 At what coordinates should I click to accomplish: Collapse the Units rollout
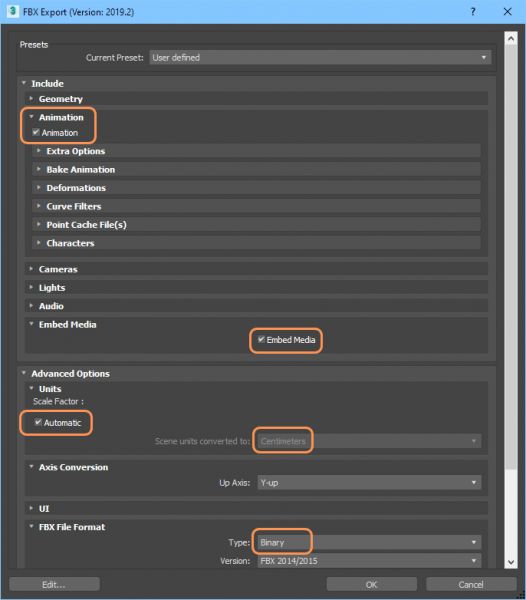[45, 388]
